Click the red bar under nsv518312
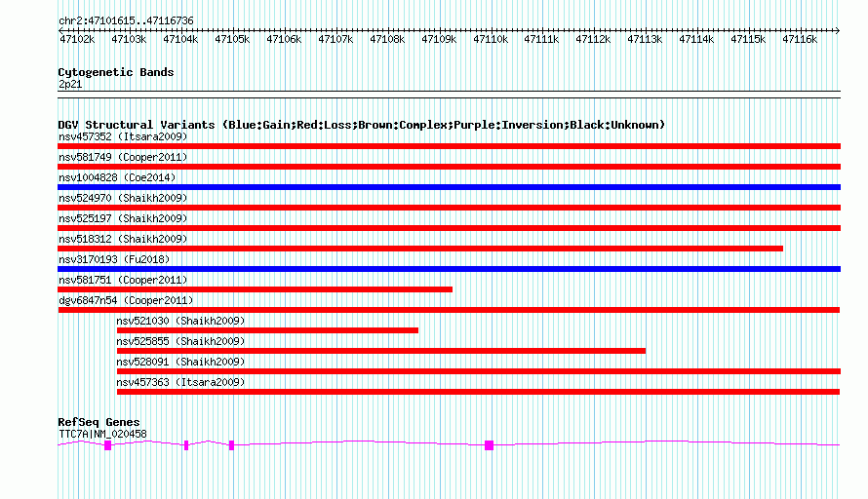Image resolution: width=868 pixels, height=499 pixels. 420,249
